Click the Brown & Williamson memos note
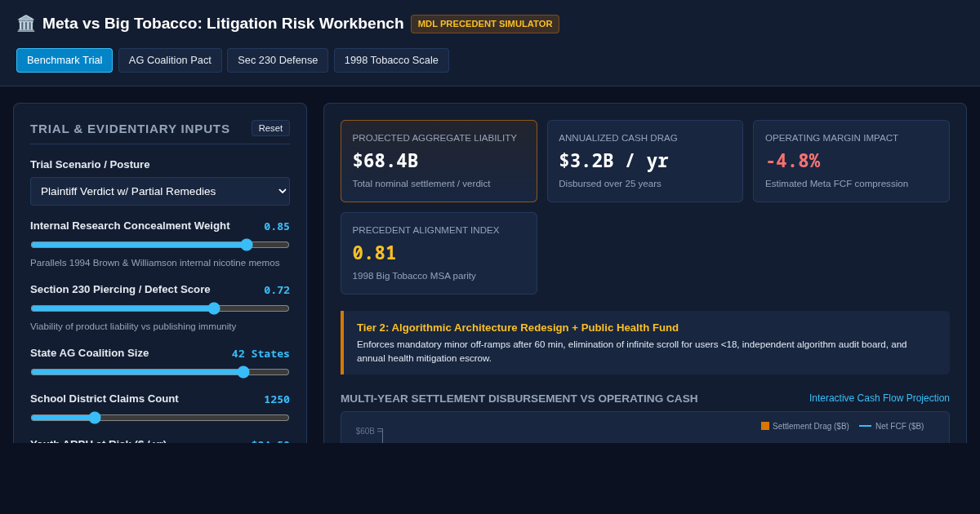 [x=155, y=263]
